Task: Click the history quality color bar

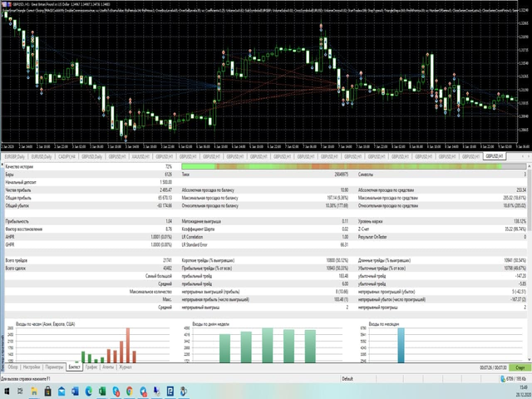Action: [353, 166]
